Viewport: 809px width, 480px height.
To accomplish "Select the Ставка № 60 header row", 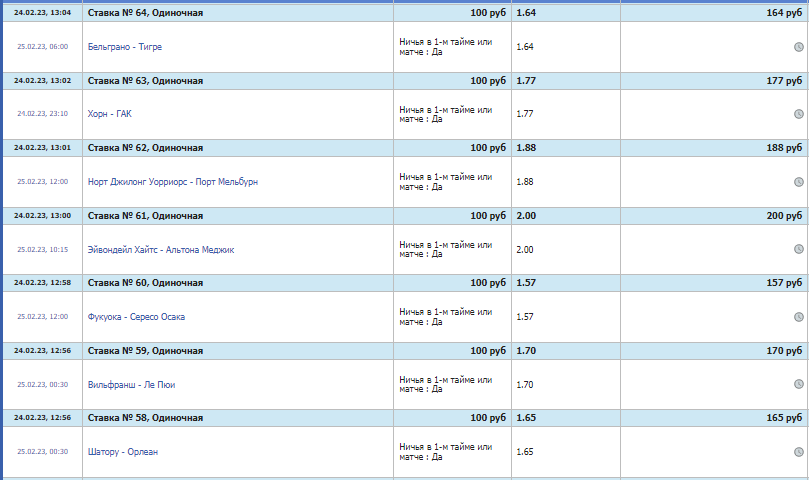I will [146, 283].
